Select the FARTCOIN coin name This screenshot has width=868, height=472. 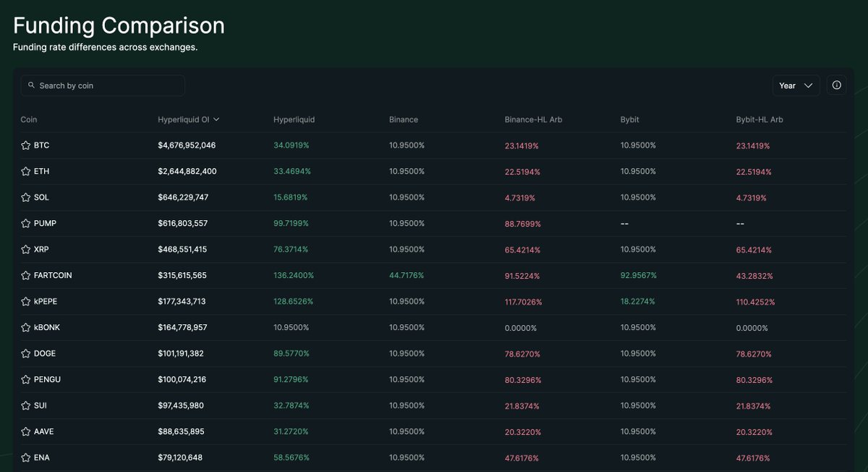coord(53,276)
